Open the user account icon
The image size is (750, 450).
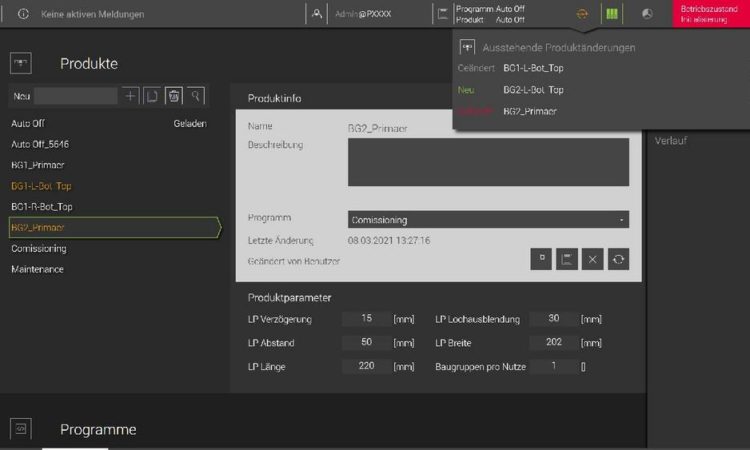tap(317, 14)
